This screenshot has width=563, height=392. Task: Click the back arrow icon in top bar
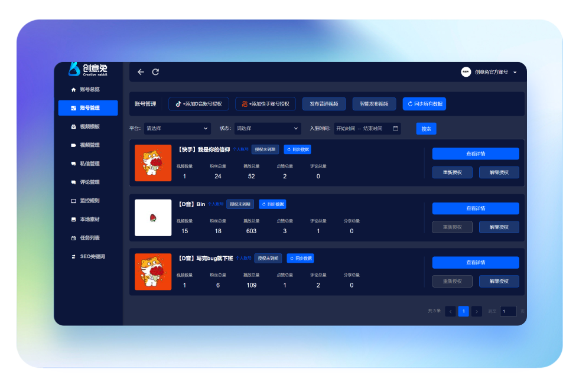pos(141,72)
